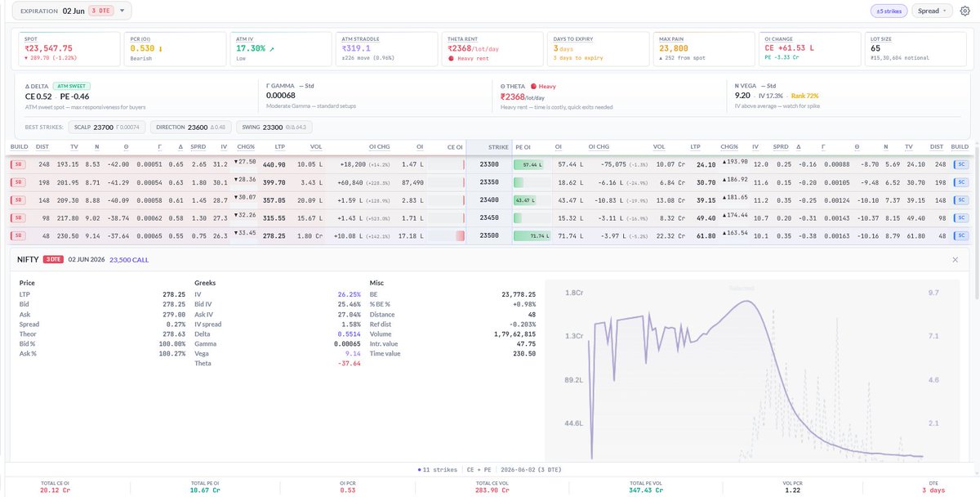
Task: Click the BE value 23,778.25
Action: (x=519, y=294)
